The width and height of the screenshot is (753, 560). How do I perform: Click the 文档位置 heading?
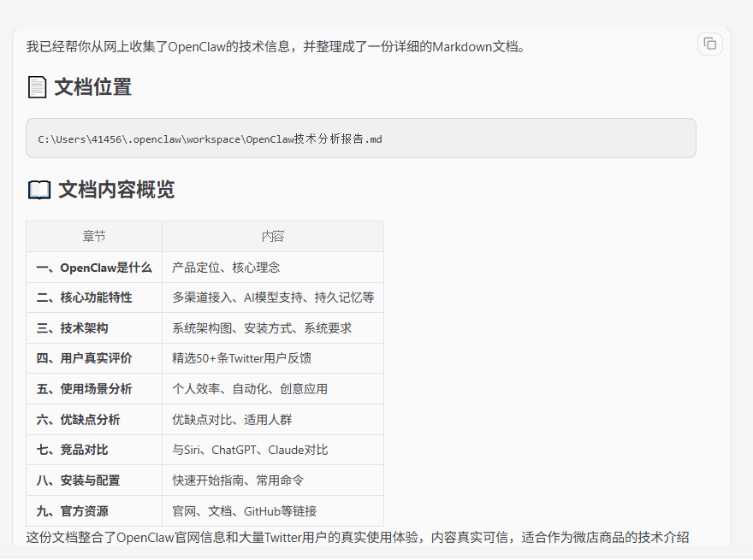point(80,87)
